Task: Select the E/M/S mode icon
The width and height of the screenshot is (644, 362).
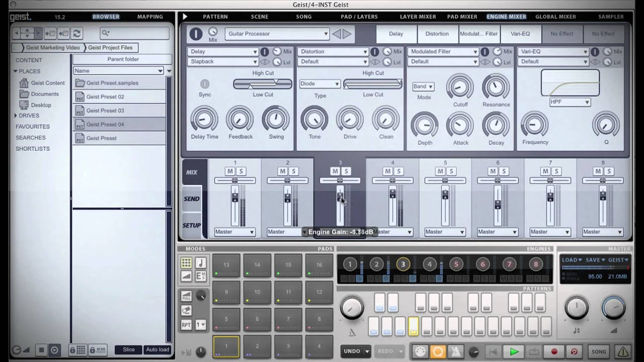Action: (x=200, y=276)
